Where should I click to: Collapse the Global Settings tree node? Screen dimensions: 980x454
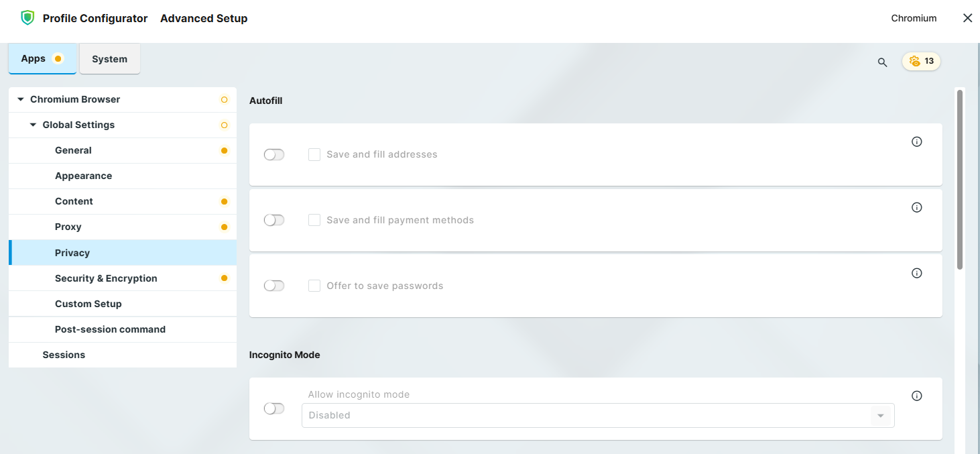click(x=33, y=125)
